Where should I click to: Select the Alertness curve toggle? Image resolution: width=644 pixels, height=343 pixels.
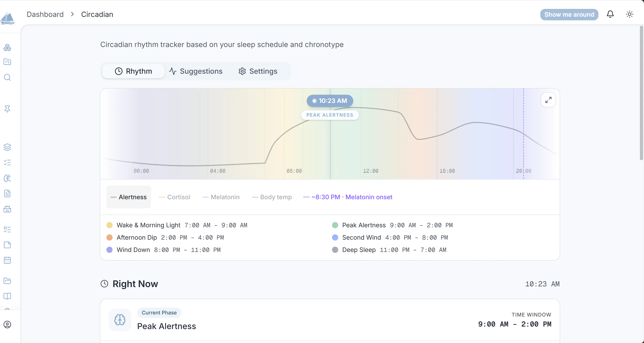(x=129, y=197)
